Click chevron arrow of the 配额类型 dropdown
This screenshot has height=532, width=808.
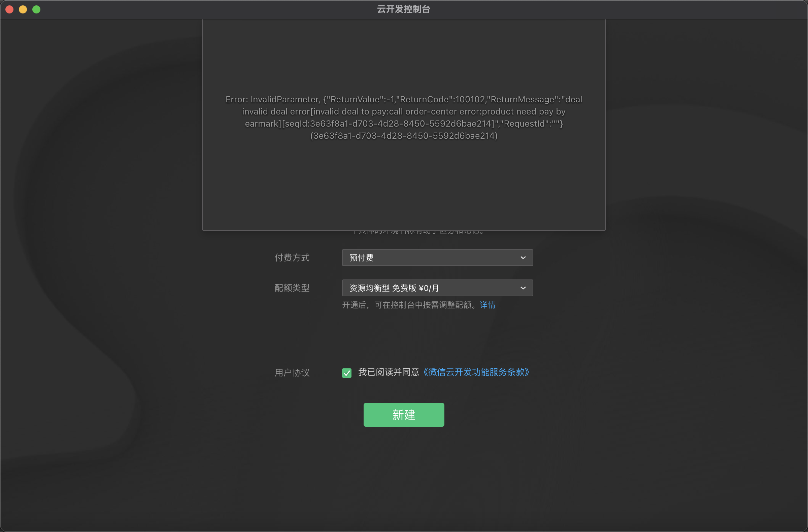click(x=523, y=288)
